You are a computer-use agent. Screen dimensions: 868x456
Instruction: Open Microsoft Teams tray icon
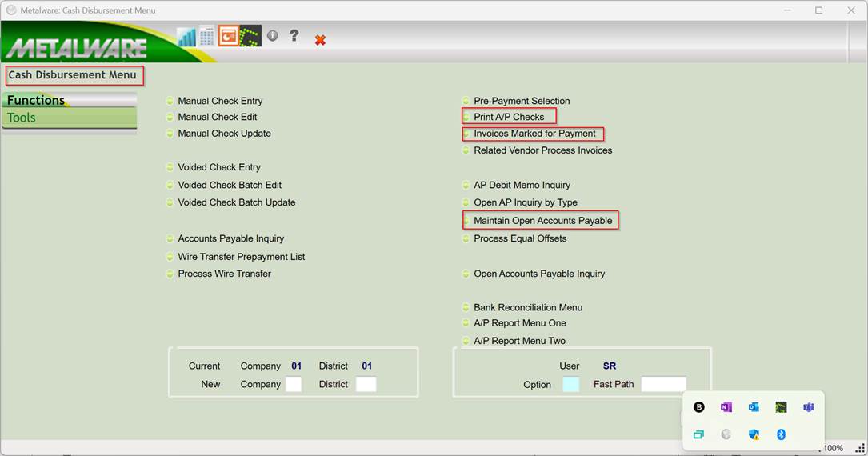[808, 407]
